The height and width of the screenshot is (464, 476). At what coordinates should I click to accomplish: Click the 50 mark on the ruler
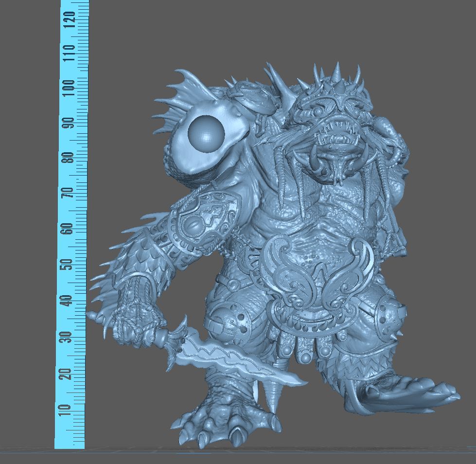71,264
